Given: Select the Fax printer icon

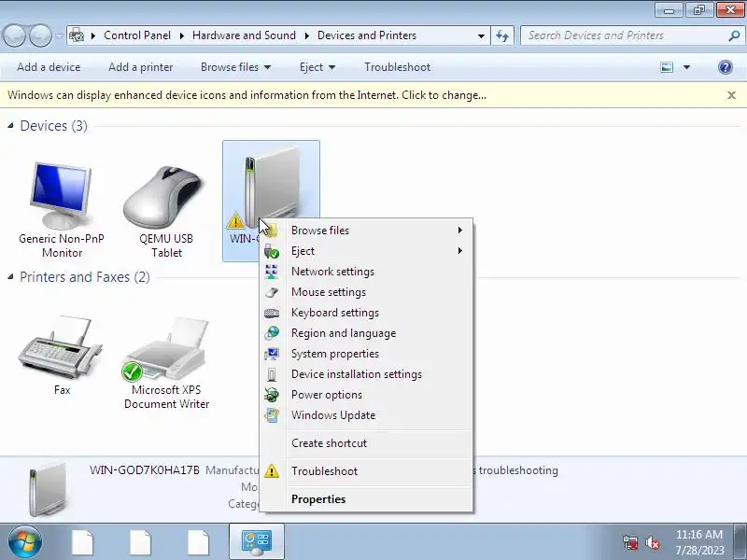Looking at the screenshot, I should (62, 357).
